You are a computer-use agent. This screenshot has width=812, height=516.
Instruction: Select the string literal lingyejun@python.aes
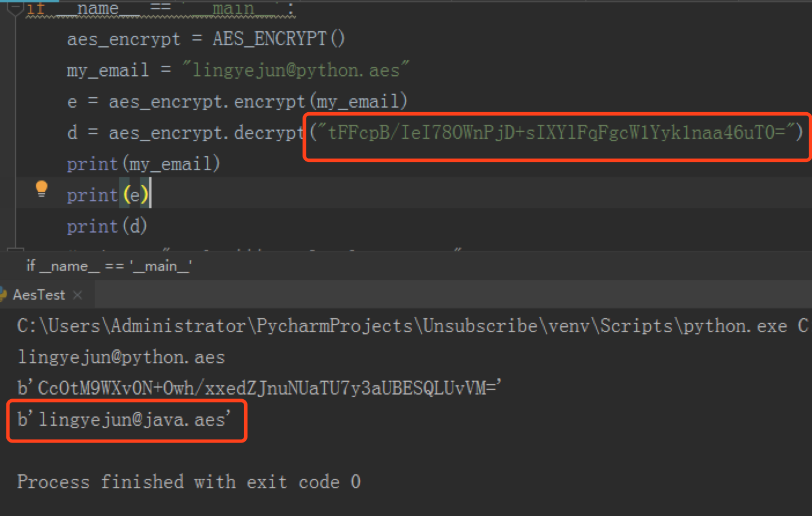295,69
